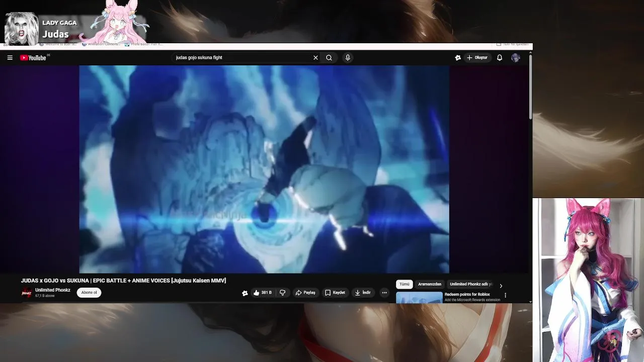Open Redeem points for Roblox ad thumbnail
Screen dimensions: 644x362
pyautogui.click(x=419, y=298)
